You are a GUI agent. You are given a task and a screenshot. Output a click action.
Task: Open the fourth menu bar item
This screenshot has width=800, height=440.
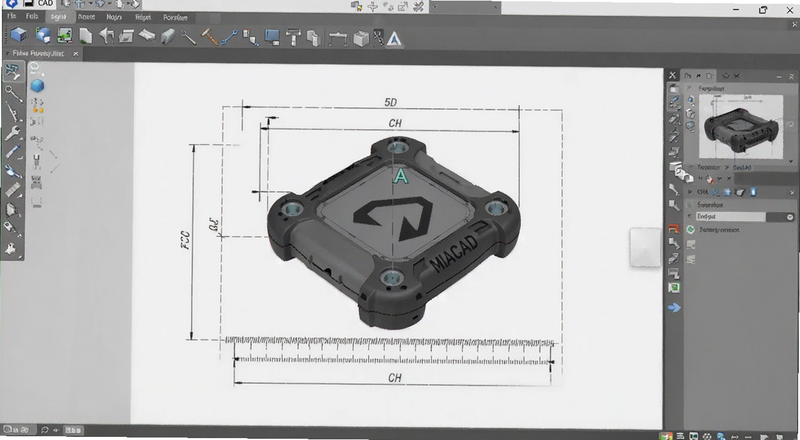coord(86,17)
